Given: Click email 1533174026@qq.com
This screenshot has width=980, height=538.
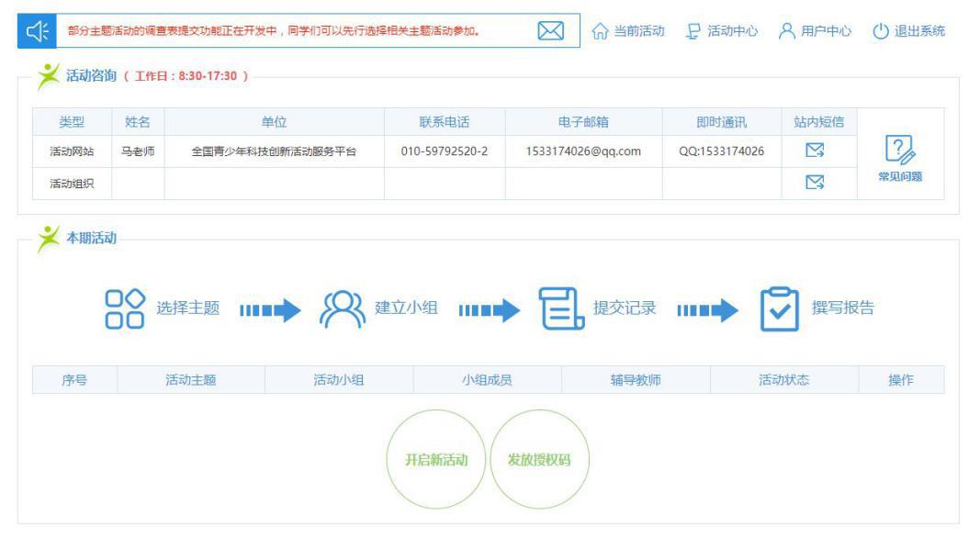Looking at the screenshot, I should 583,151.
